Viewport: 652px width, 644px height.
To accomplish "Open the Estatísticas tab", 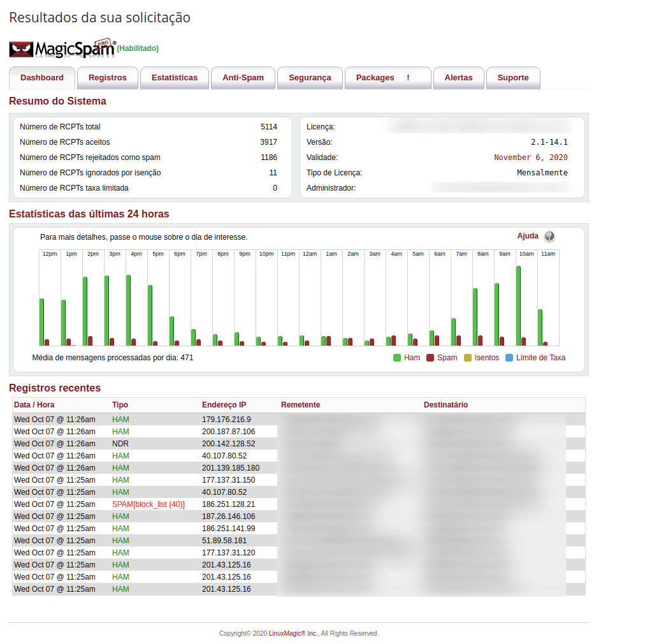I will click(175, 78).
